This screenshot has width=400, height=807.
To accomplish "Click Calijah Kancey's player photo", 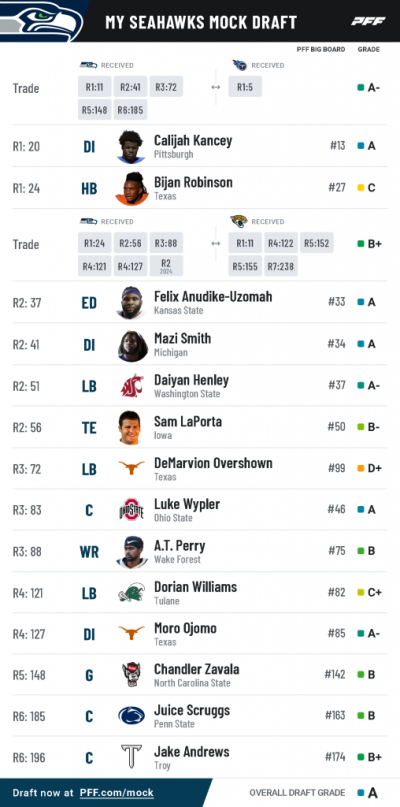I will tap(131, 147).
